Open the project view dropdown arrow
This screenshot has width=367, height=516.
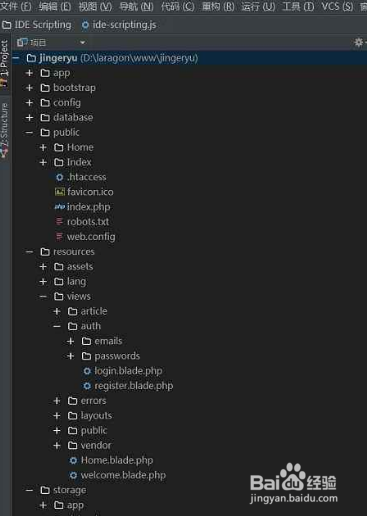(x=82, y=43)
